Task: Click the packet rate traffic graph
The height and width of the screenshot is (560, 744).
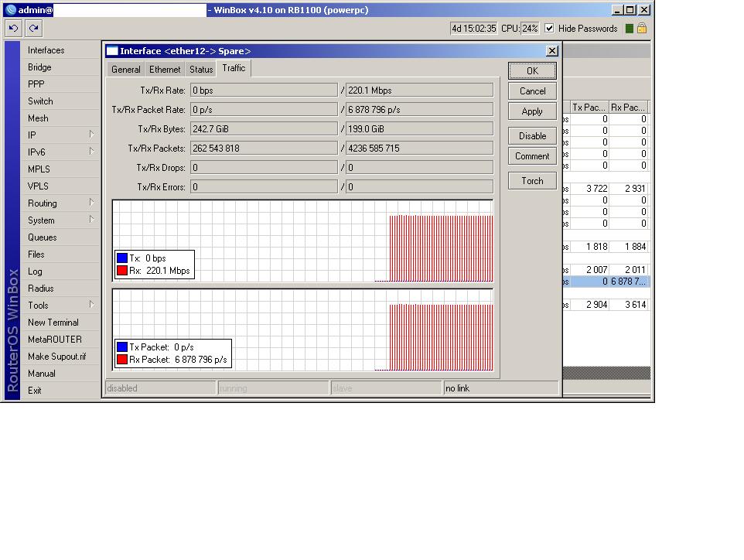Action: click(x=302, y=330)
